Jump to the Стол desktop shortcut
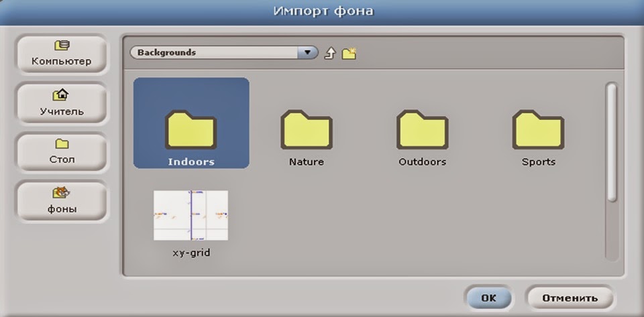Screen dimensions: 644x317 (x=62, y=151)
